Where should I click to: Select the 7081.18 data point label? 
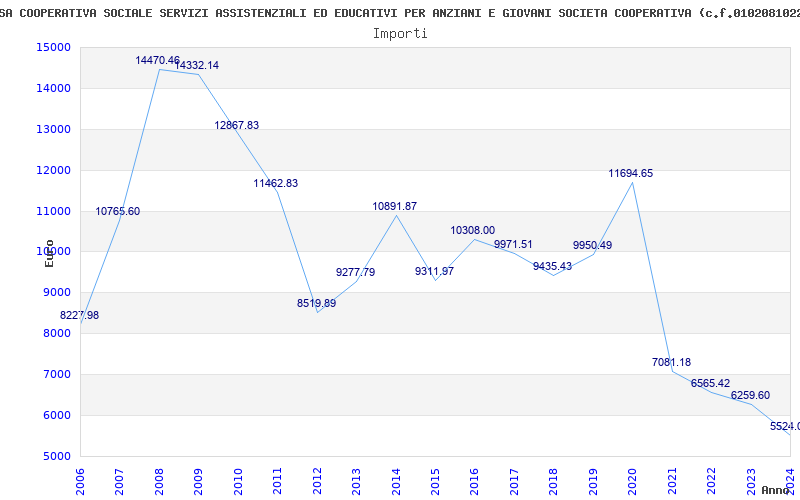(671, 362)
